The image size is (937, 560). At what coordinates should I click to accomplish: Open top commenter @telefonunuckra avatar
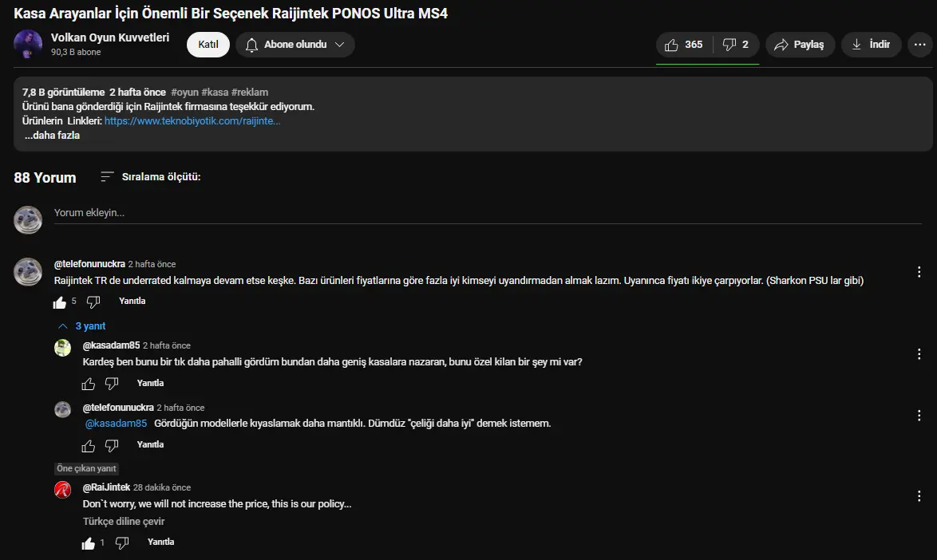click(28, 272)
